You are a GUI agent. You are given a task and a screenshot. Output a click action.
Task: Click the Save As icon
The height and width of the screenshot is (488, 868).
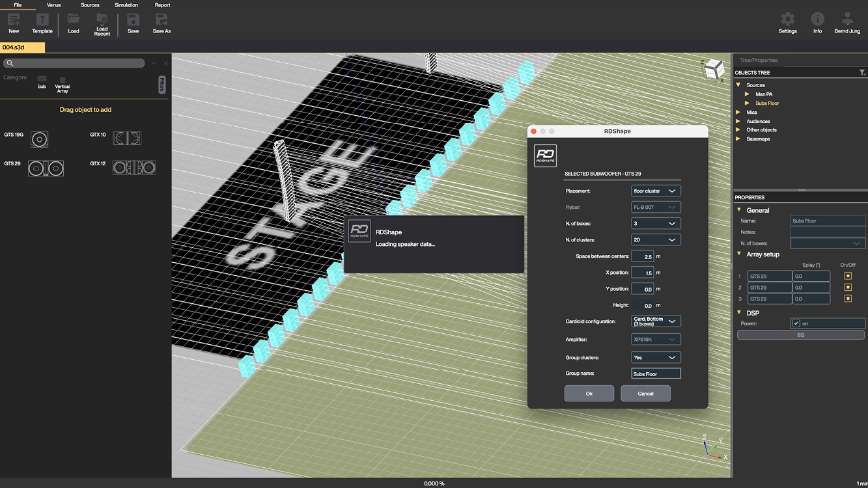[161, 20]
